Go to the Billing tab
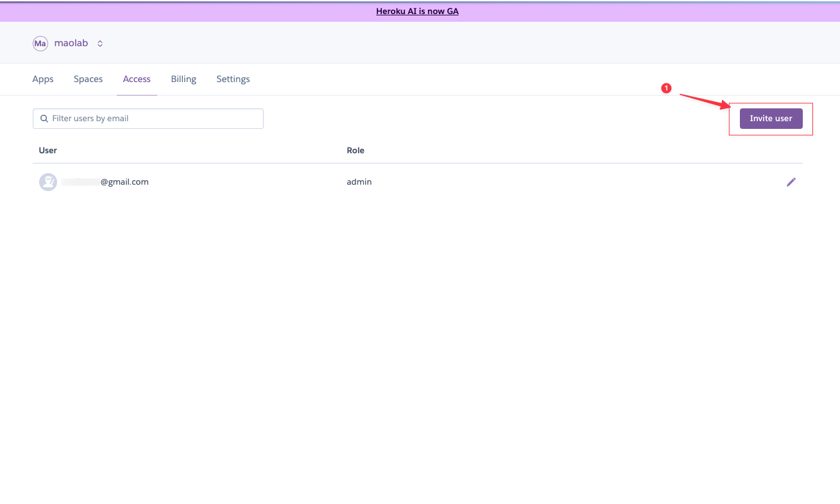840x504 pixels. tap(184, 80)
